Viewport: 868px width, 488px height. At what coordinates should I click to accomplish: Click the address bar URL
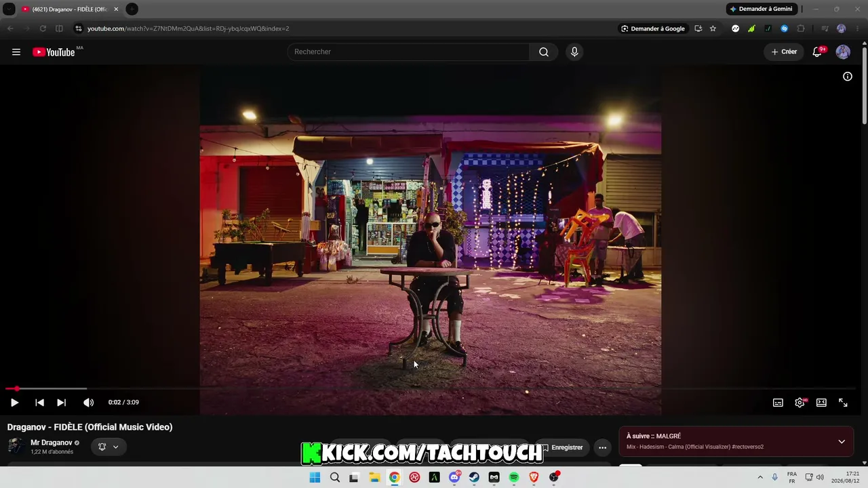[x=188, y=28]
